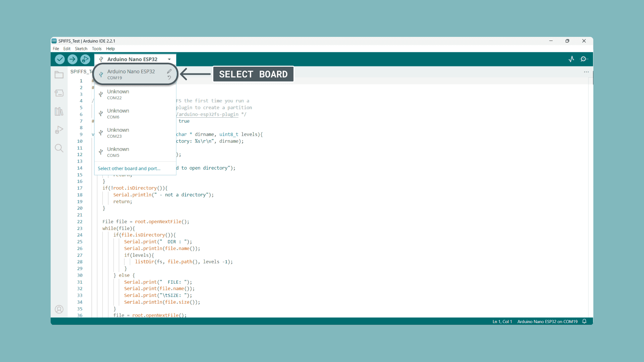Screen dimensions: 644x362
Task: Open the Search sidebar panel
Action: point(59,148)
